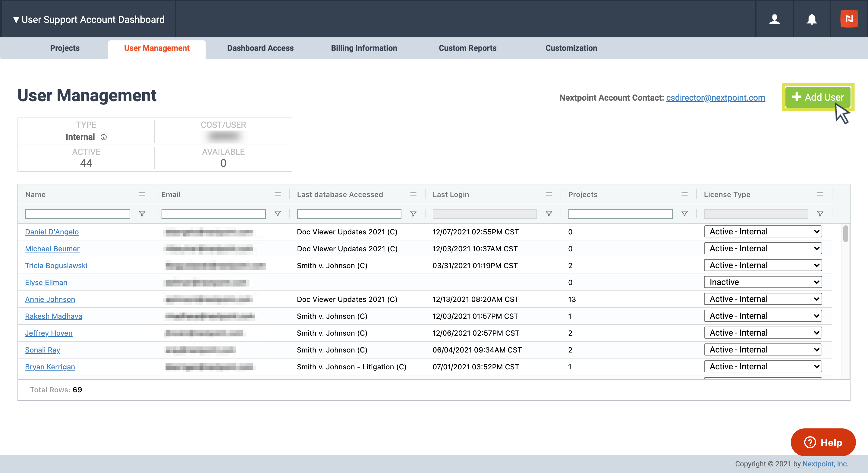
Task: Click the Projects column header
Action: [583, 194]
